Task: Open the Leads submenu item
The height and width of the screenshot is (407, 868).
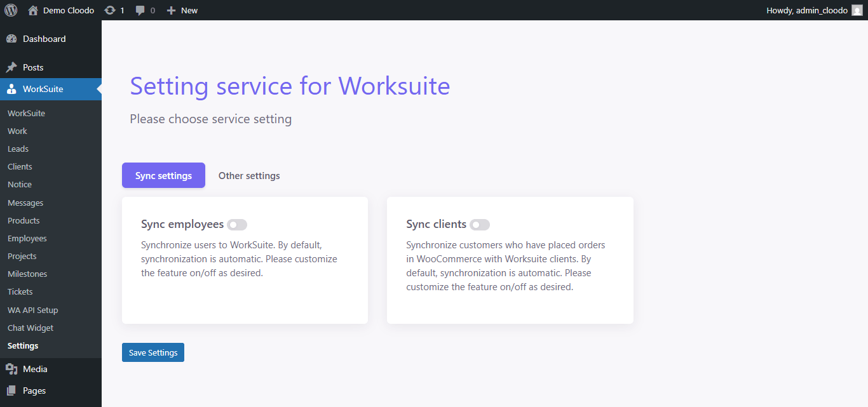Action: click(18, 149)
